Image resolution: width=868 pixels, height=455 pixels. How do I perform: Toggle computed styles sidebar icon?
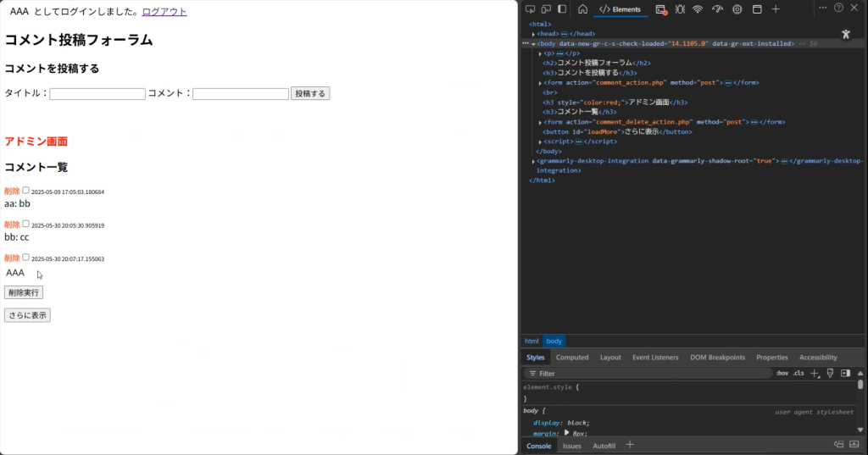(x=845, y=374)
